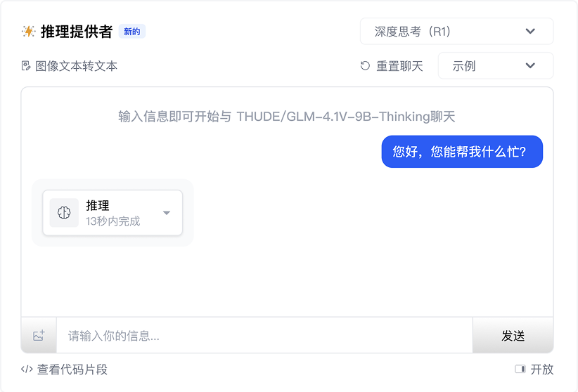
Task: Open the 查看代码片段 link
Action: [x=72, y=370]
